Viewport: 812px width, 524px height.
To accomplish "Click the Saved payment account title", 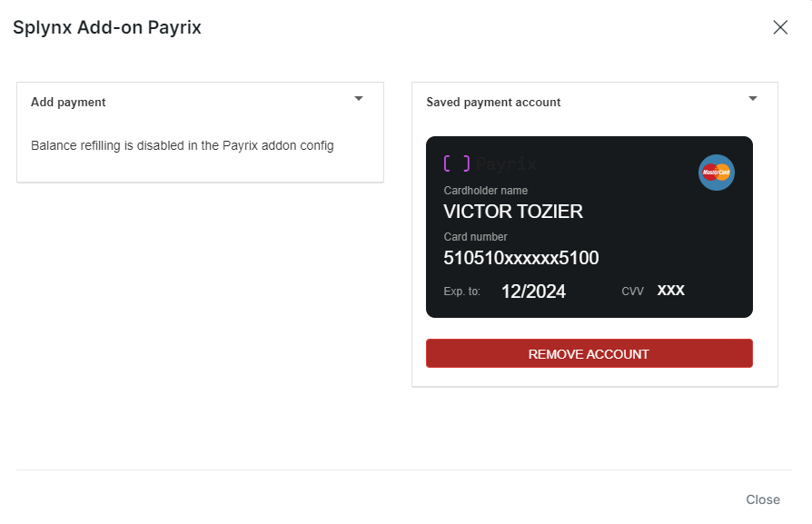I will (x=493, y=103).
